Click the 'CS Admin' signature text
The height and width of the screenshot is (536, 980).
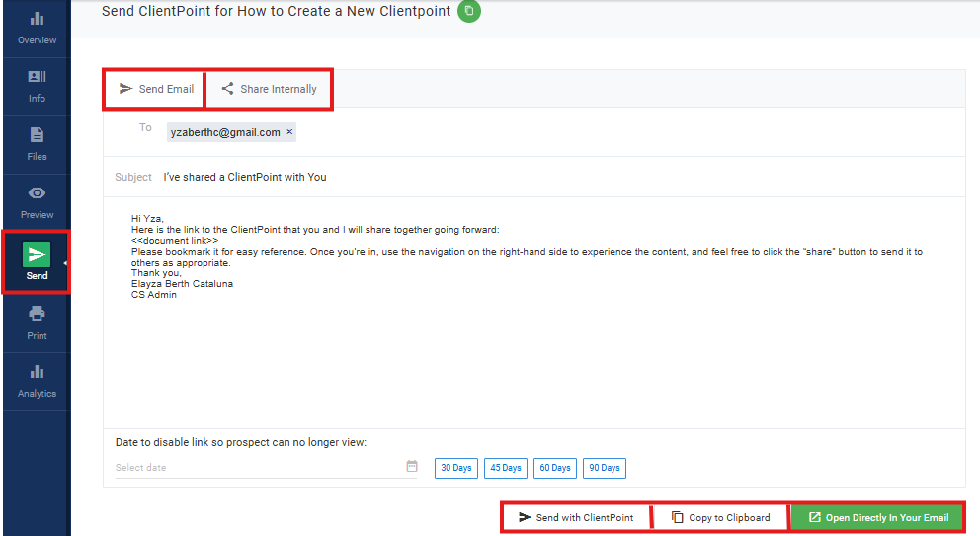tap(154, 295)
